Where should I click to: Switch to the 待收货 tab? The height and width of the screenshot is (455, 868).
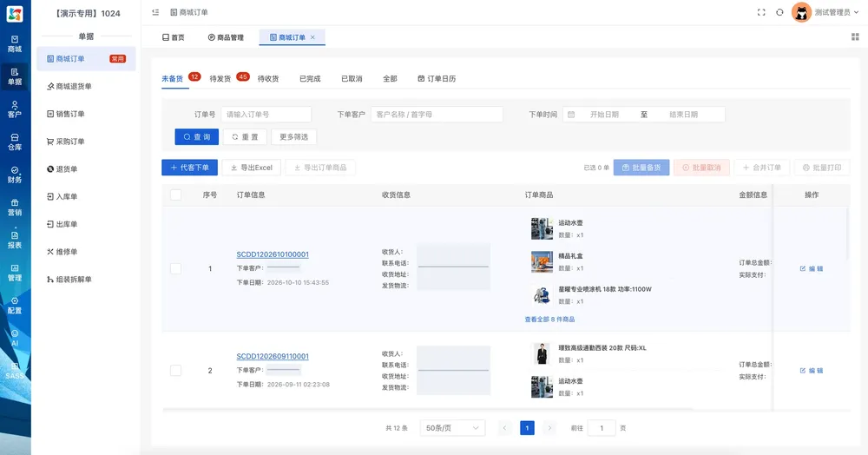point(268,79)
